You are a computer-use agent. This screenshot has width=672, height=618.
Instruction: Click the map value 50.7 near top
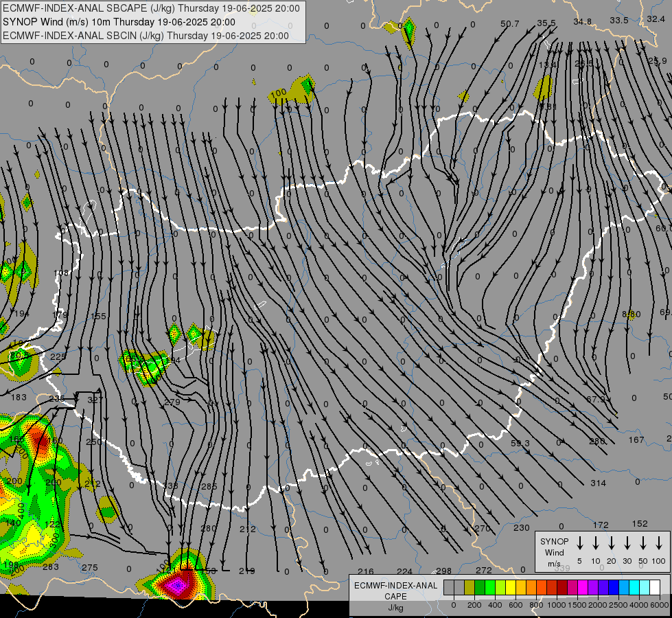click(509, 23)
